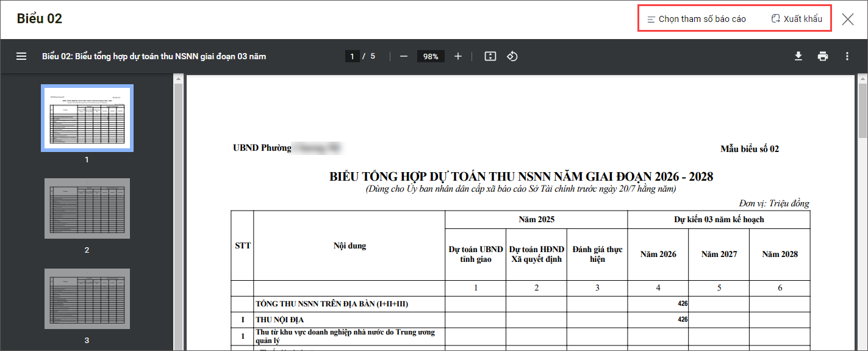Select the page 1 thumbnail
This screenshot has height=351, width=868.
[87, 118]
